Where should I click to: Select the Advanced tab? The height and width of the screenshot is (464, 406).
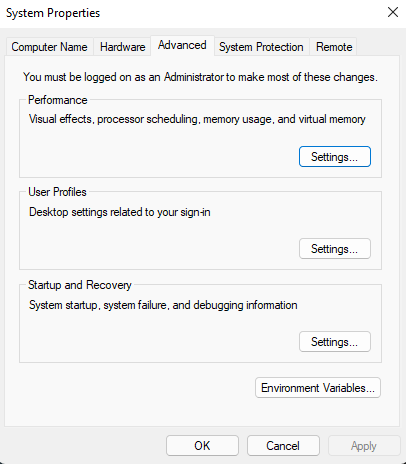pos(182,45)
